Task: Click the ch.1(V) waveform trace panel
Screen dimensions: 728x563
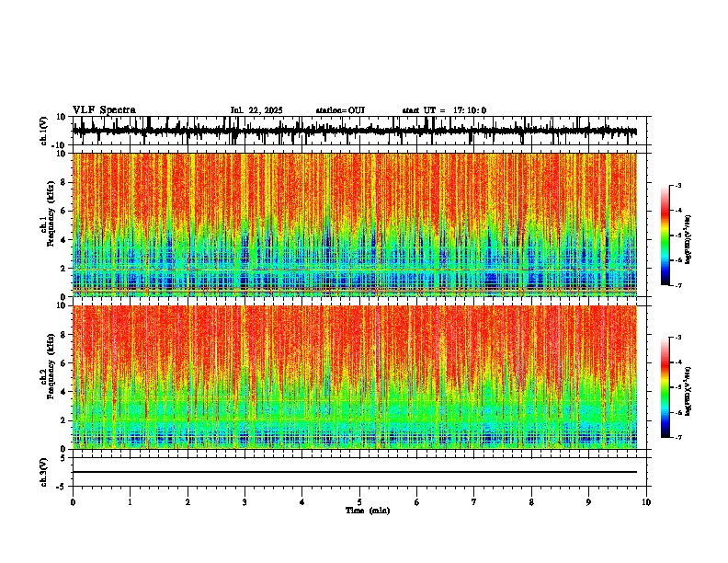Action: pyautogui.click(x=358, y=131)
